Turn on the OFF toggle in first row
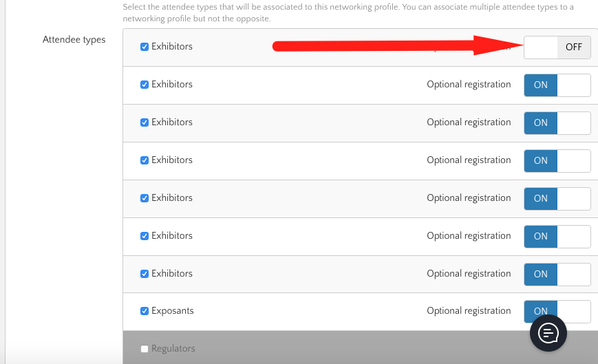Viewport: 598px width, 364px height. [x=557, y=47]
